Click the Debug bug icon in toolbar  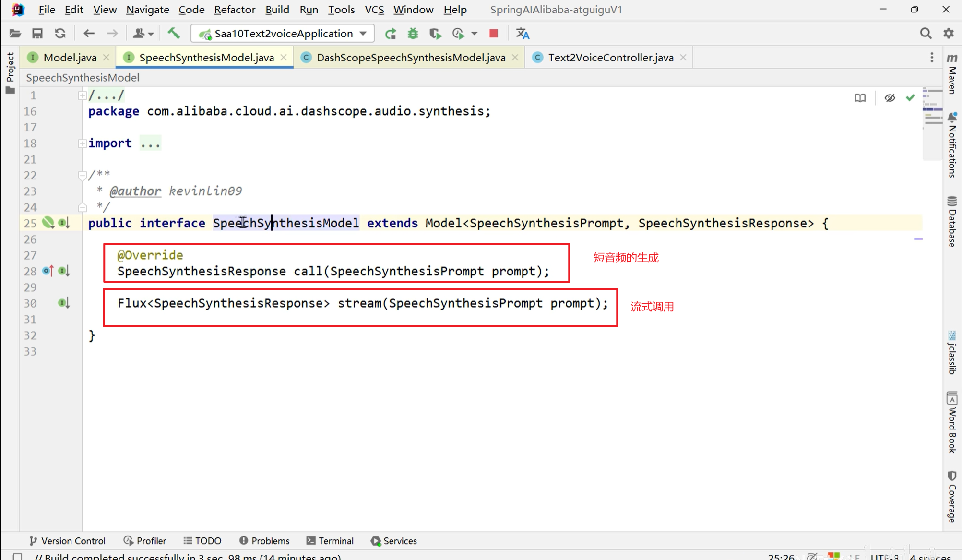click(x=413, y=34)
